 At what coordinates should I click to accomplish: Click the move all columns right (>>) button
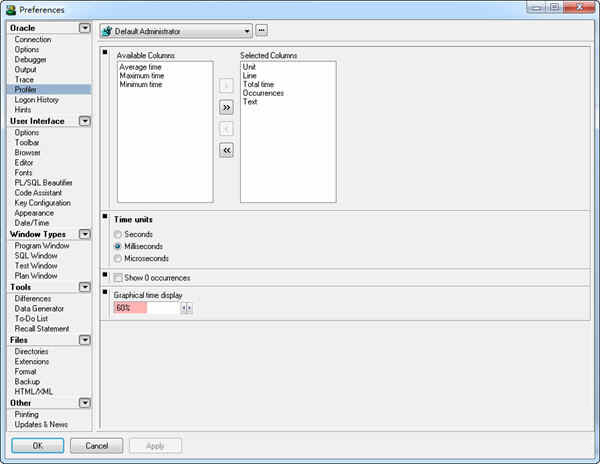tap(226, 106)
